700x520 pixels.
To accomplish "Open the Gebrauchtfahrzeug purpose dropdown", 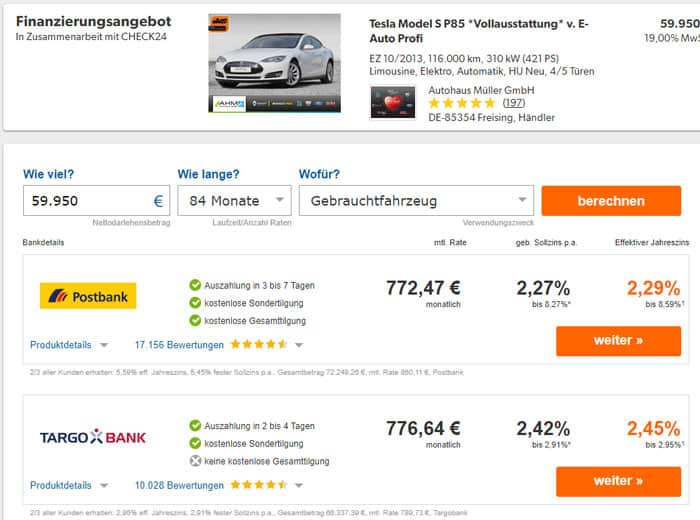I will (x=416, y=201).
